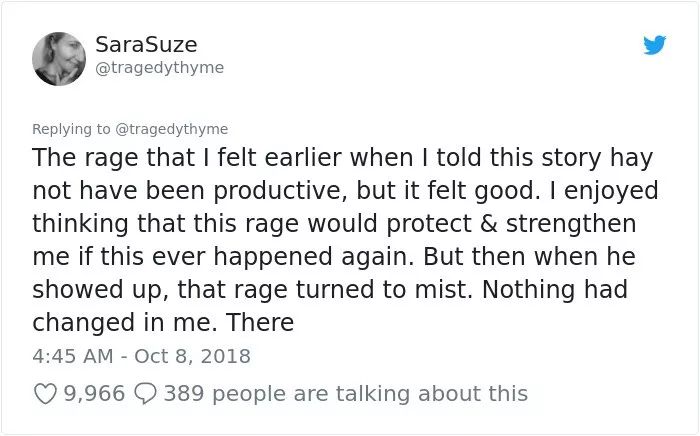Follow the @tragedythyme mention after Replying to
The width and height of the screenshot is (700, 436).
[172, 129]
